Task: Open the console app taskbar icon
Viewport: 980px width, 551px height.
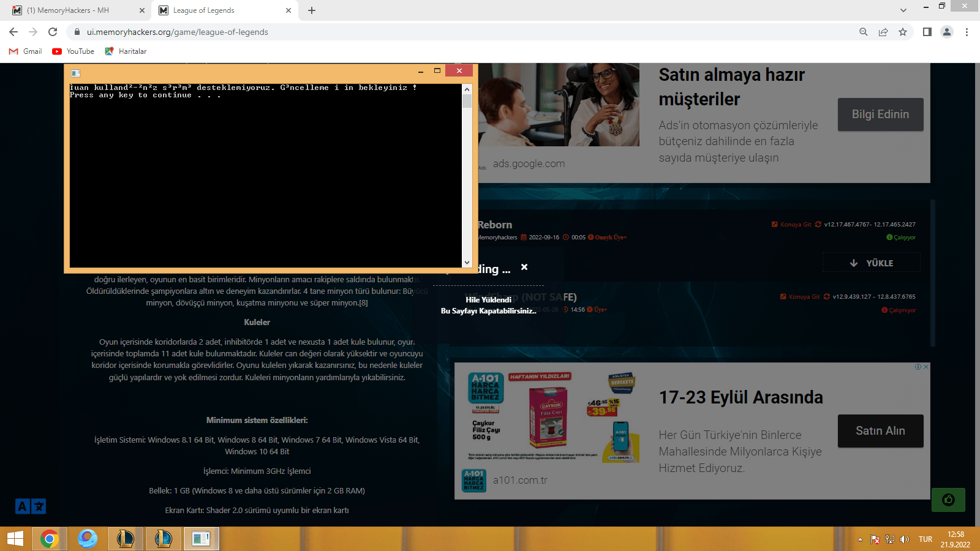Action: 202,539
